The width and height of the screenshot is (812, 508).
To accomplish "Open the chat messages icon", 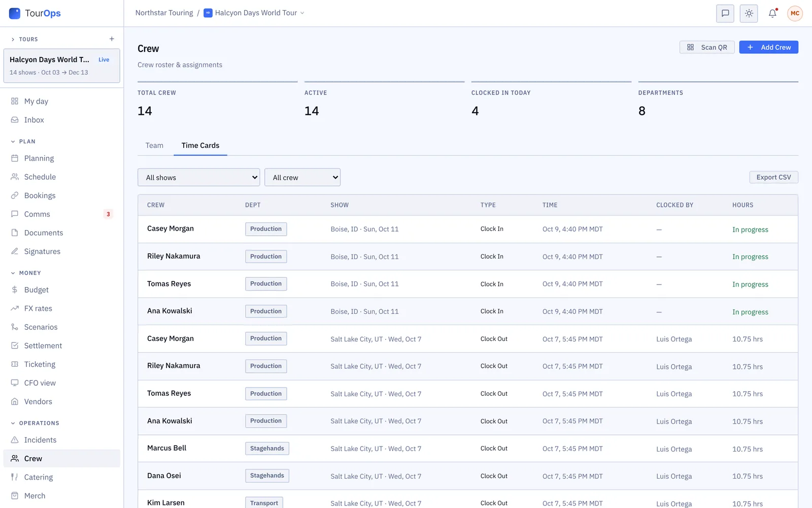I will coord(725,14).
